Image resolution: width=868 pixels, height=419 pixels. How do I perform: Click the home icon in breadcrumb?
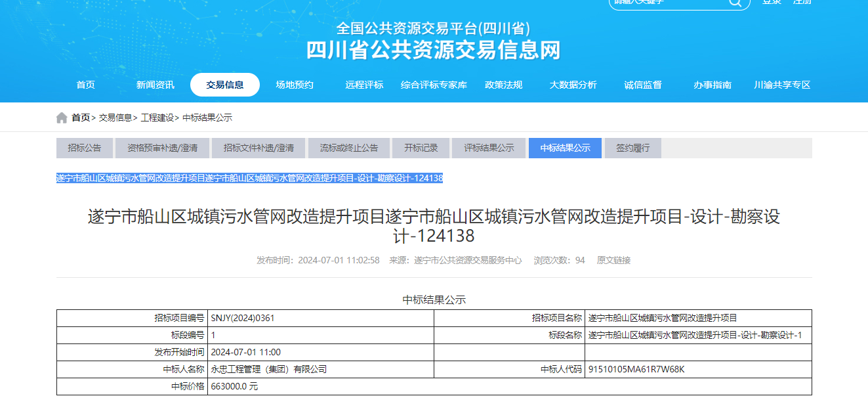(62, 118)
